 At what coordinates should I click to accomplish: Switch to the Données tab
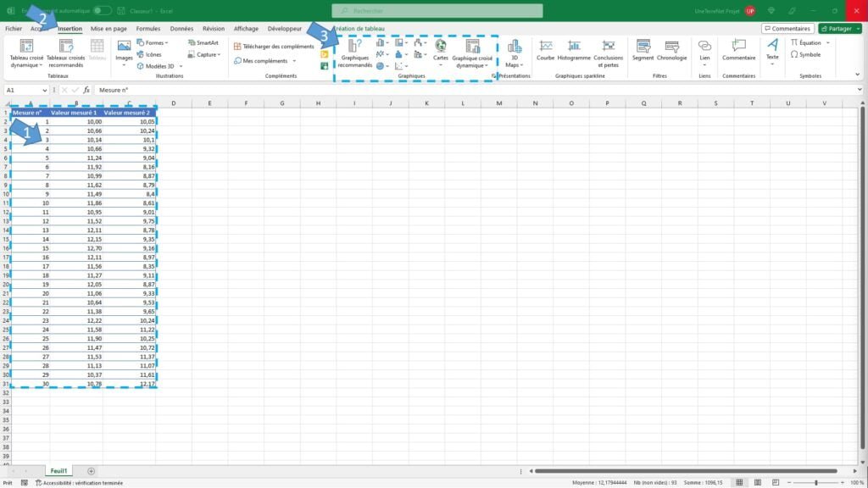pos(181,28)
